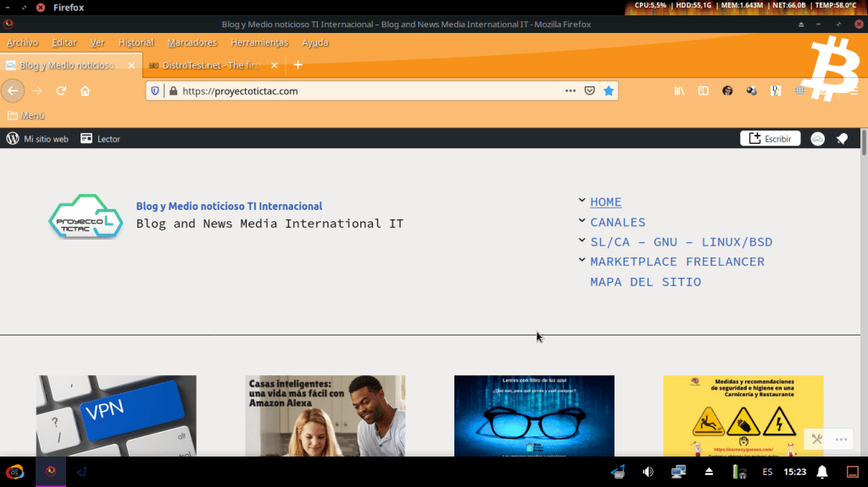The width and height of the screenshot is (868, 487).
Task: Open the MAPA DEL SITIO link
Action: point(645,282)
